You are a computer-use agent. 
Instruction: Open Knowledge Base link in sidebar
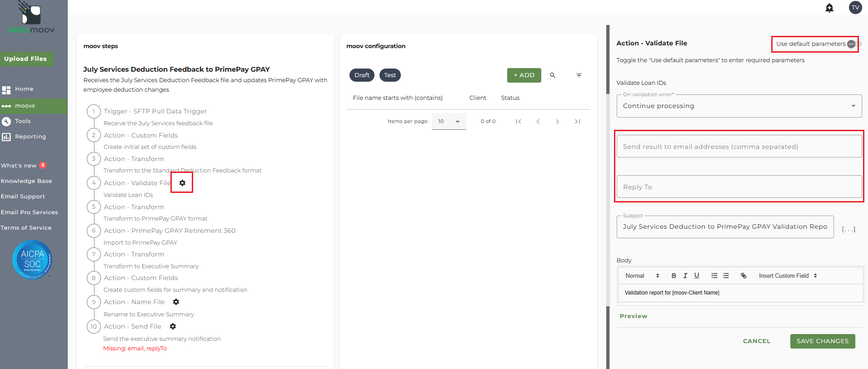26,181
